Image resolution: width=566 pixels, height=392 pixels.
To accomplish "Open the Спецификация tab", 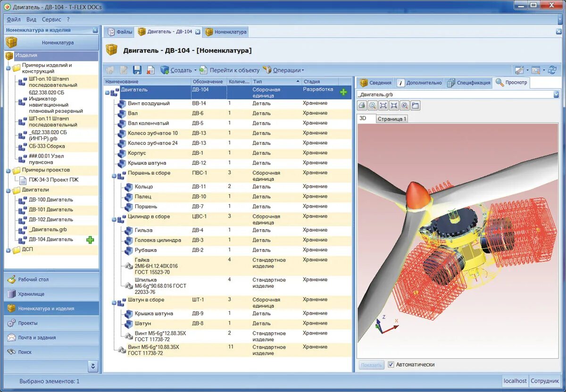I will click(469, 83).
